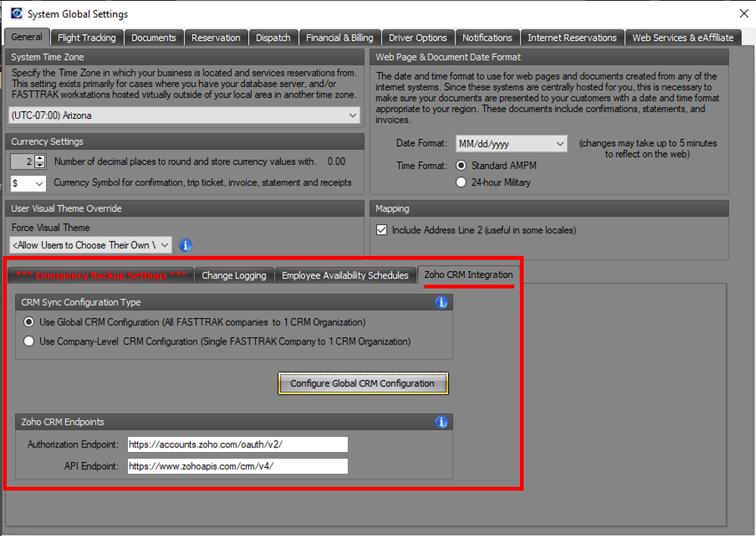Switch to the Internet Reservations tab
This screenshot has height=536, width=756.
tap(572, 38)
